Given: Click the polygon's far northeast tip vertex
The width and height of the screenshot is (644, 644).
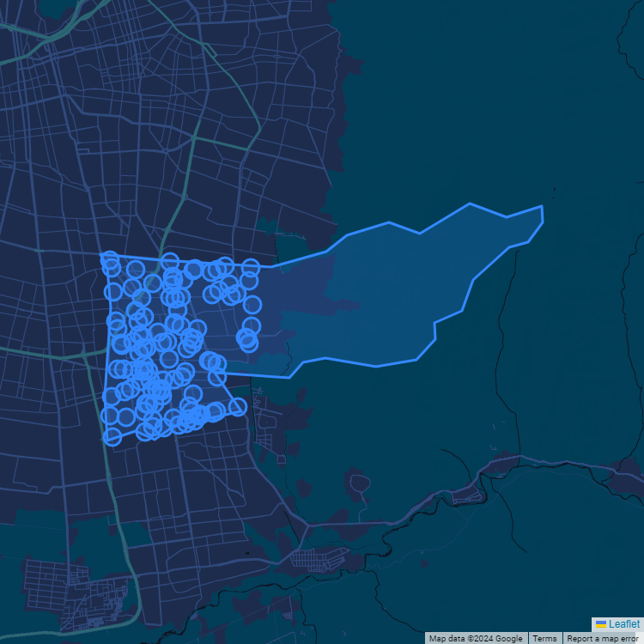Looking at the screenshot, I should [542, 207].
